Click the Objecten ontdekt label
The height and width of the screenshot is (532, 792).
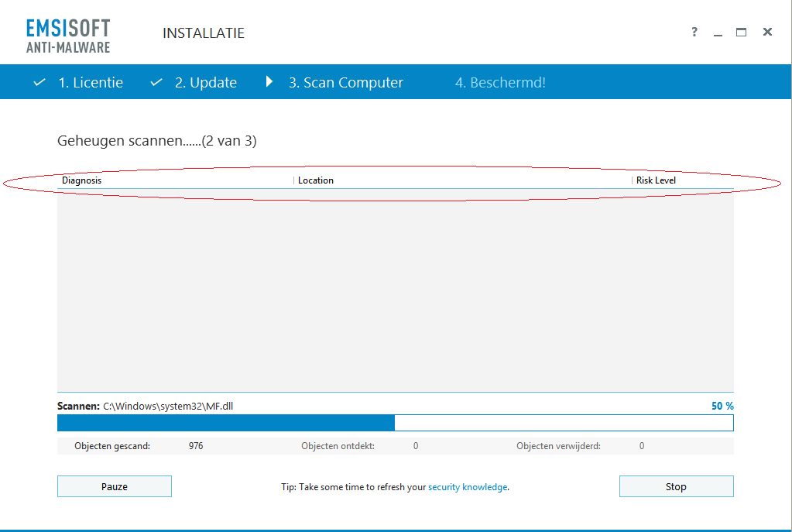pyautogui.click(x=338, y=445)
